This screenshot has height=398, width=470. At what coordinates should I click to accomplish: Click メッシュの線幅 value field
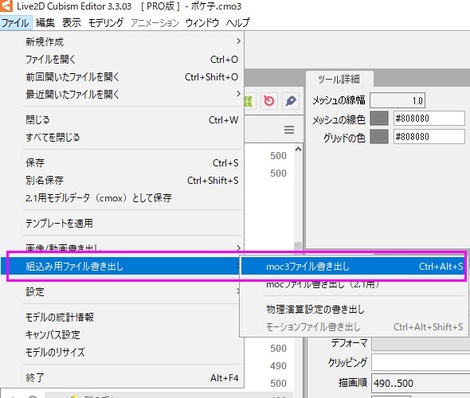[398, 100]
